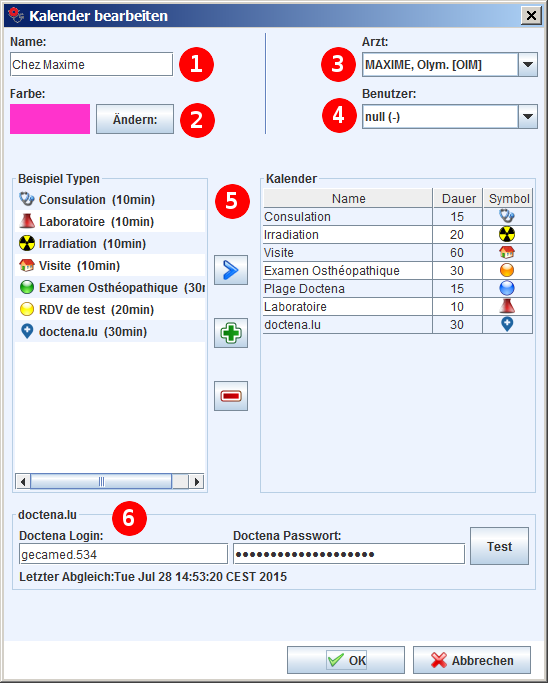Select doctena.lu pin item in Beispiel Typen
Image resolution: width=548 pixels, height=683 pixels.
tap(110, 331)
